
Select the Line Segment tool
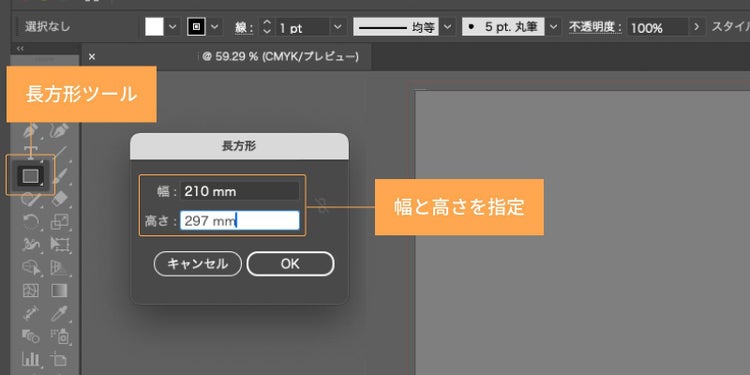point(60,154)
